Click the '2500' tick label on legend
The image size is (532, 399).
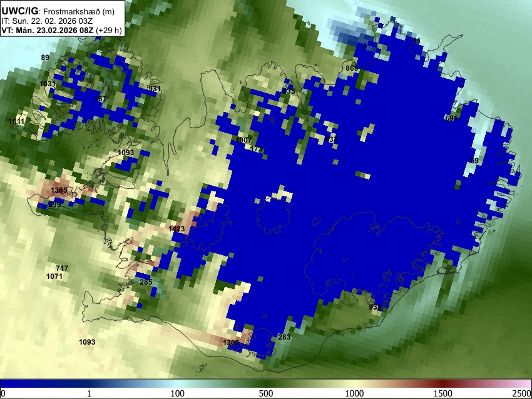point(522,393)
